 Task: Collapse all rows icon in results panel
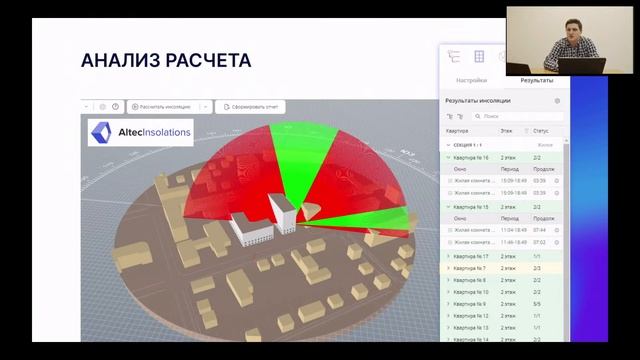pyautogui.click(x=460, y=116)
